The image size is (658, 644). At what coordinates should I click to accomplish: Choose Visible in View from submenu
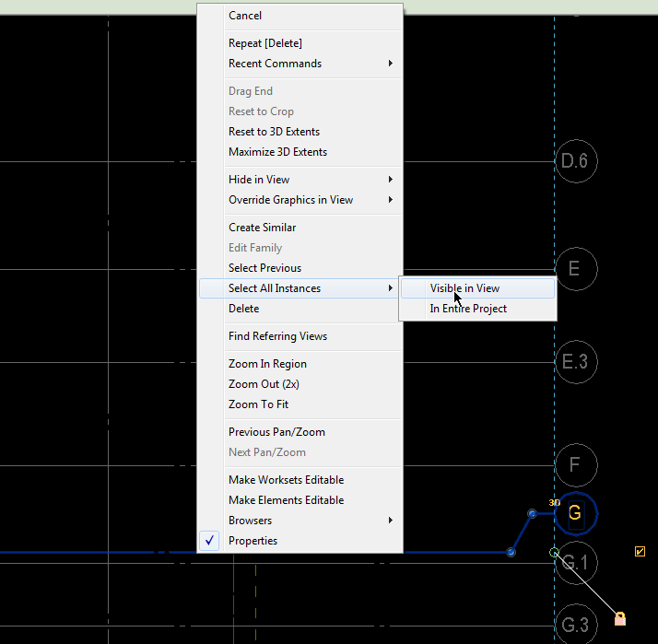[464, 288]
